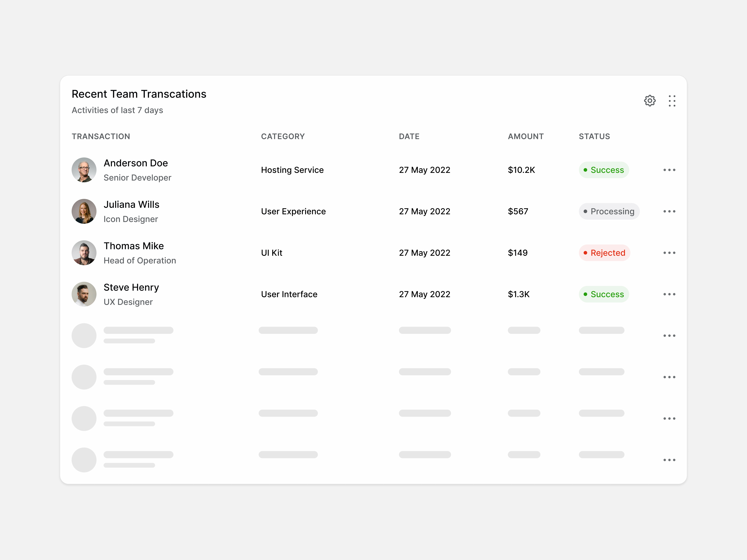Screen dimensions: 747x560
Task: Open the settings gear icon
Action: coord(650,101)
